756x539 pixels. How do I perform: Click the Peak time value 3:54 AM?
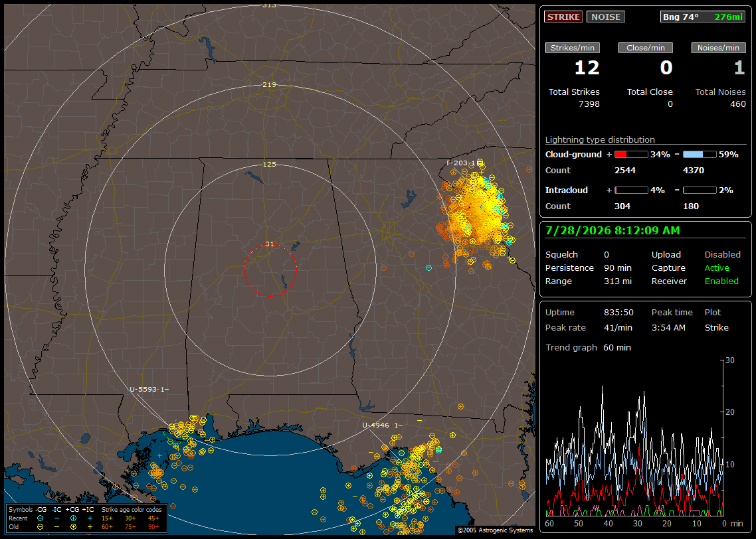[668, 327]
